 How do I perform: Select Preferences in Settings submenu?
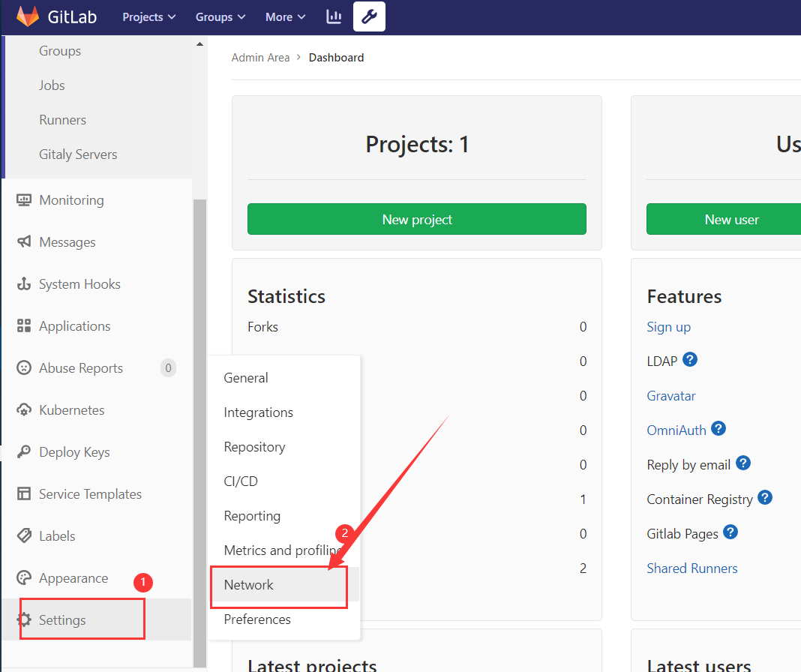click(257, 619)
